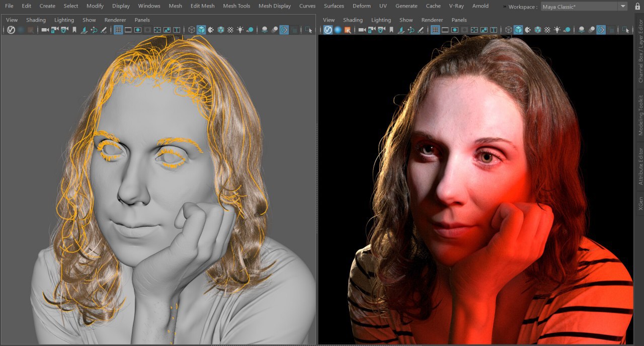This screenshot has width=644, height=346.
Task: Toggle wireframe display in left viewport
Action: [191, 30]
